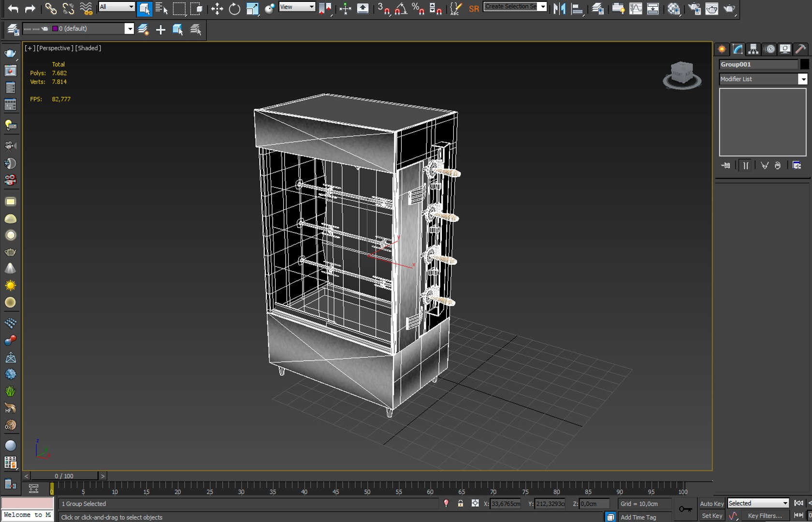Choose the Rectangular Selection Region tool

point(179,8)
